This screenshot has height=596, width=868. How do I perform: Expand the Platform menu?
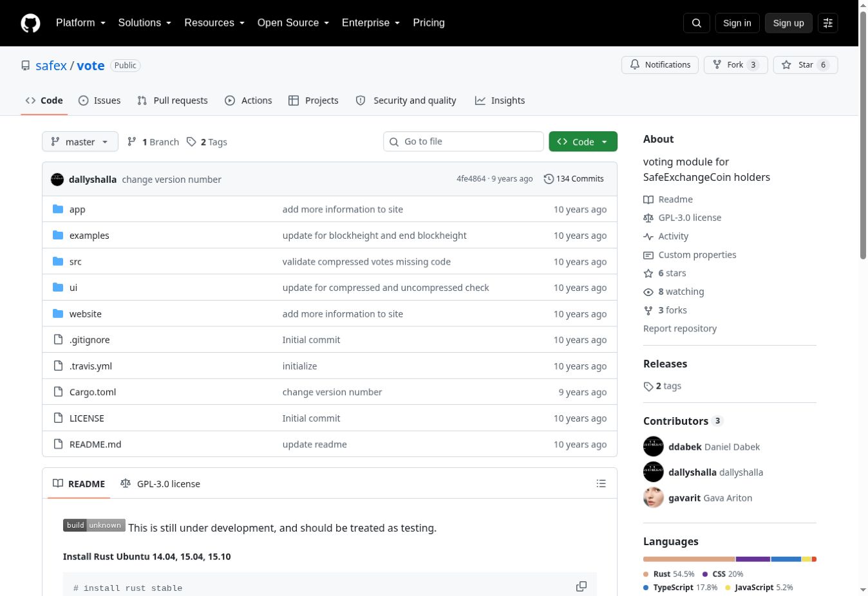[x=80, y=23]
